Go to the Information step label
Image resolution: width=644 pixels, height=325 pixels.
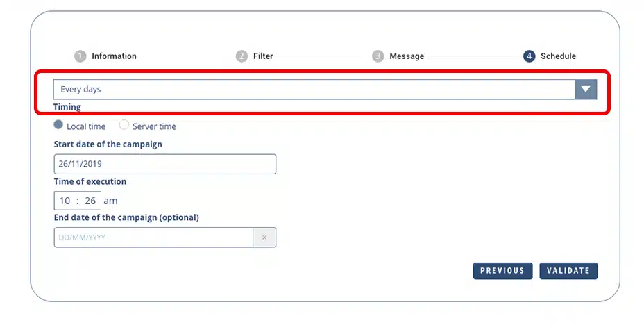pyautogui.click(x=114, y=56)
